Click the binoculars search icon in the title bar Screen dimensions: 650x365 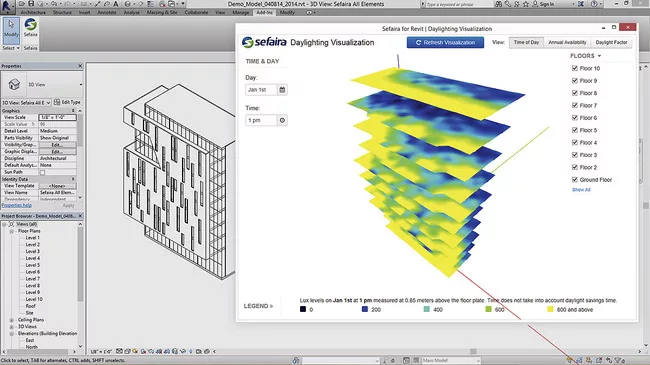tap(499, 4)
